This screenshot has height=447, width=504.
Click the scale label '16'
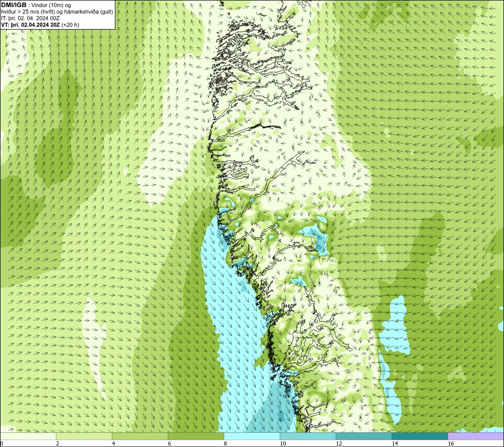(x=451, y=443)
